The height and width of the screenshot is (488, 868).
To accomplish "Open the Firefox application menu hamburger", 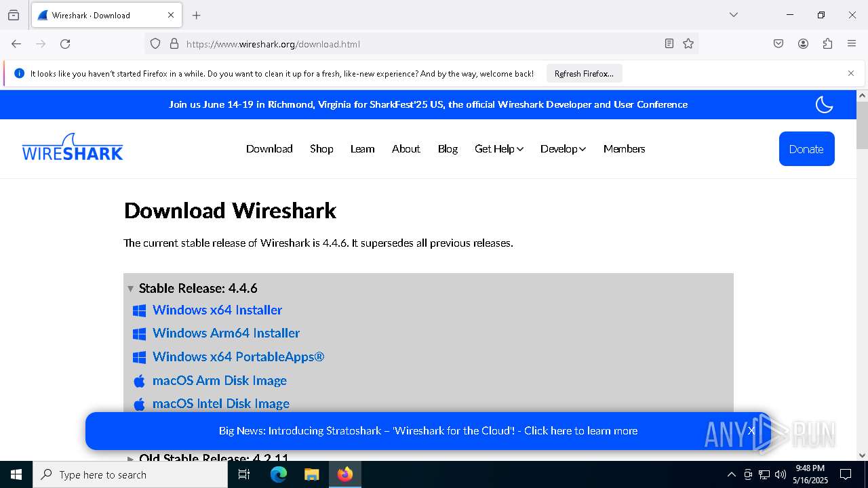I will 852,44.
